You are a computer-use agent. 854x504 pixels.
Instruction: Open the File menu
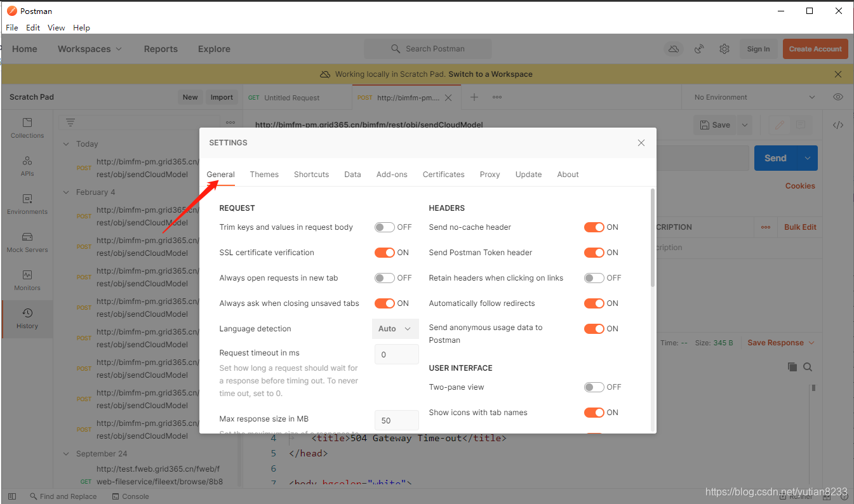coord(12,28)
